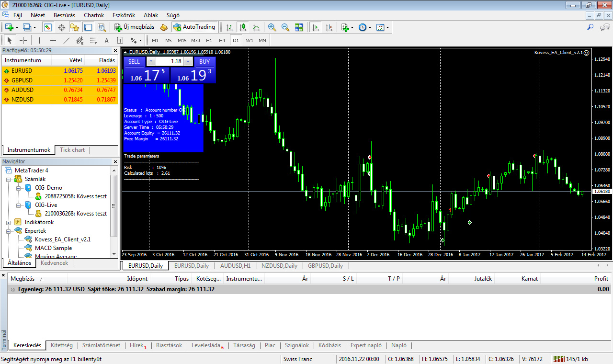The image size is (613, 364).
Task: Switch to the Számlatörténet terminal tab
Action: 101,345
